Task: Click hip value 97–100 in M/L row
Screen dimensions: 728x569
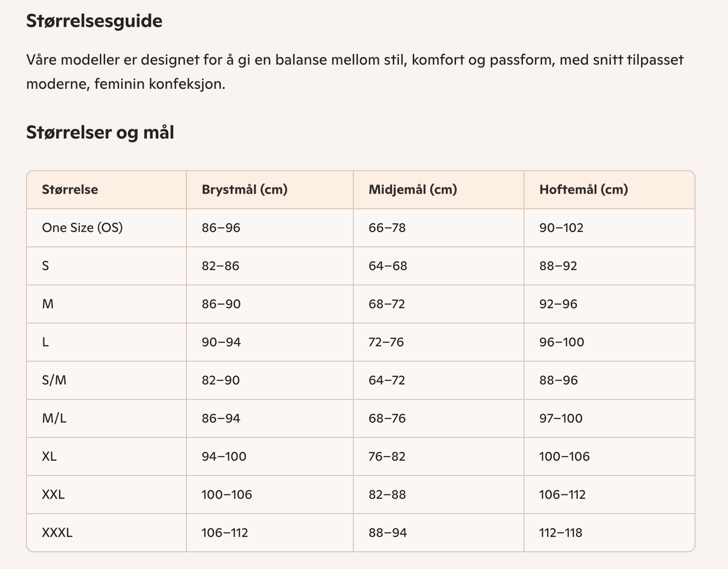Action: coord(561,418)
